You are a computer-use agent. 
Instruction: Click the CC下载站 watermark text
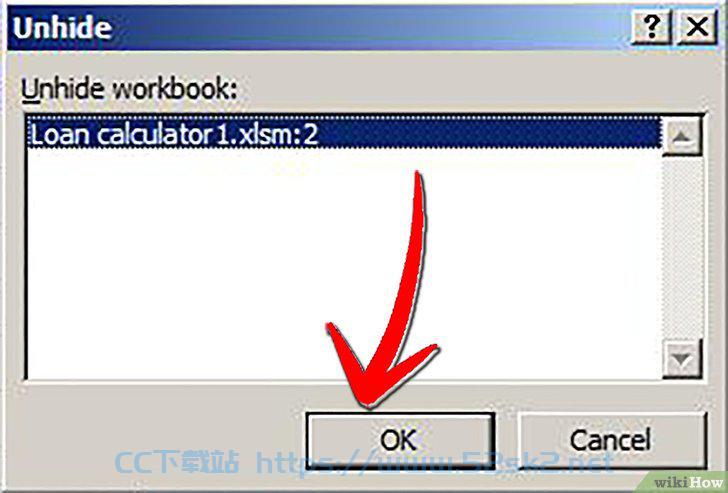coord(177,462)
